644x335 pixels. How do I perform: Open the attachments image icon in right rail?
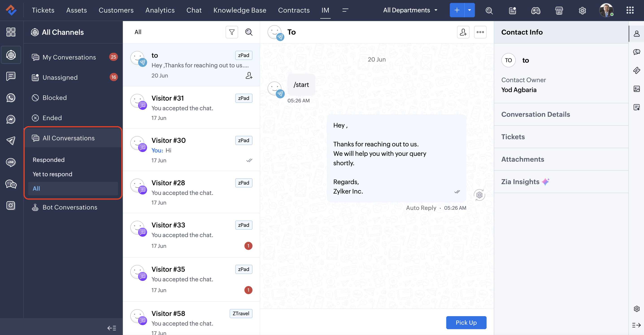pos(637,89)
